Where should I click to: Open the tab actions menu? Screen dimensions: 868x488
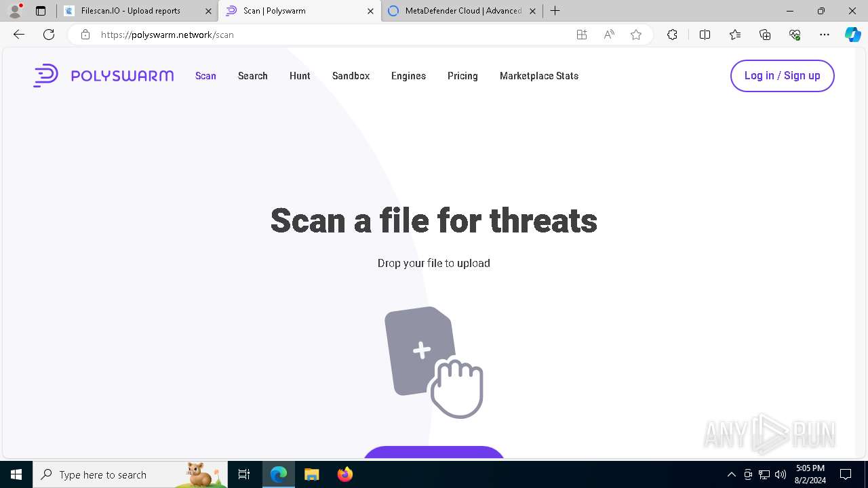click(x=41, y=11)
